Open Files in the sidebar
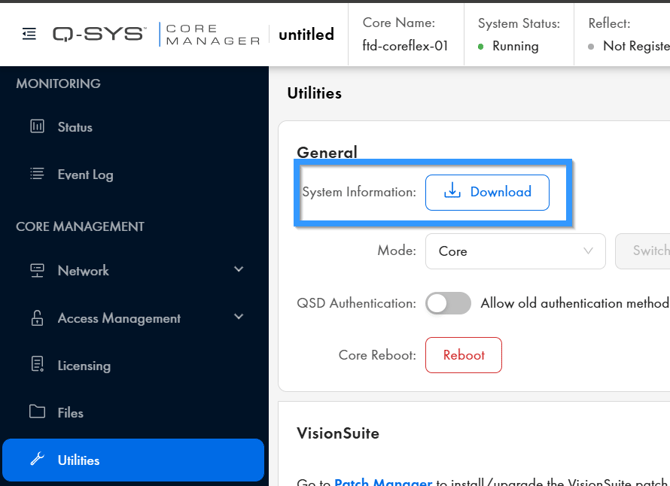670x486 pixels. [71, 413]
